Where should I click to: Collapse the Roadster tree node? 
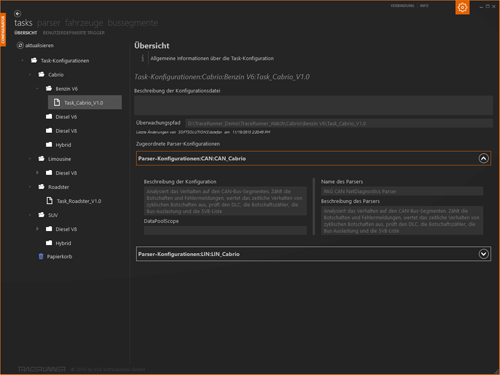click(x=30, y=187)
